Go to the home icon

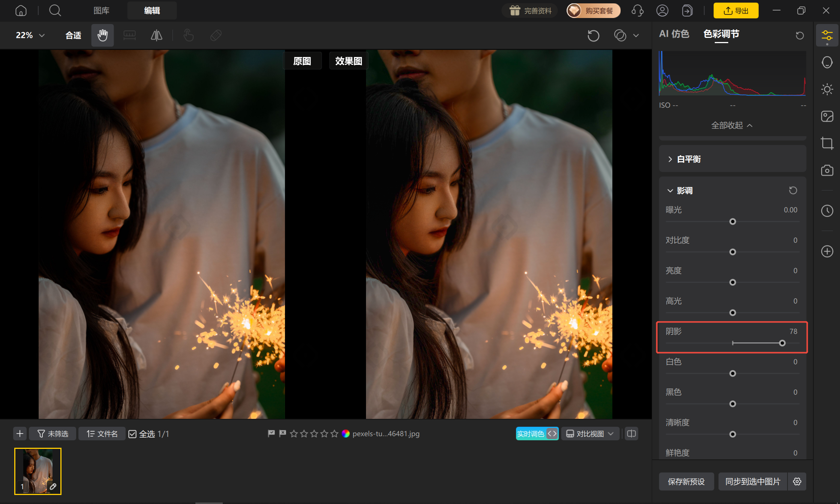21,10
